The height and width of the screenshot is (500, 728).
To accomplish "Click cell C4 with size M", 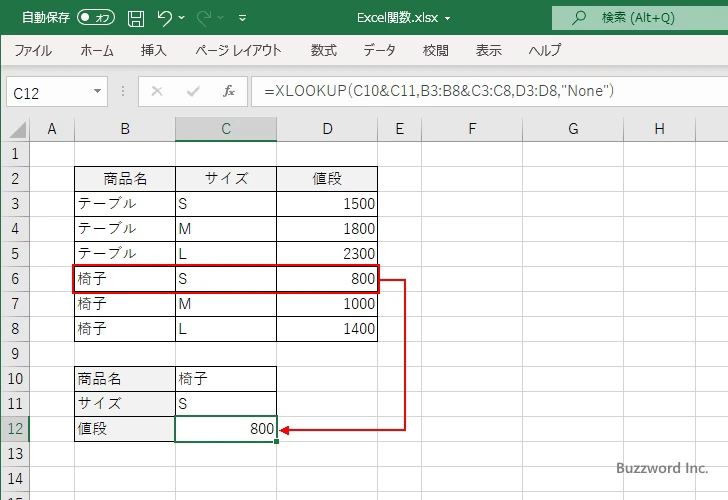I will click(226, 229).
